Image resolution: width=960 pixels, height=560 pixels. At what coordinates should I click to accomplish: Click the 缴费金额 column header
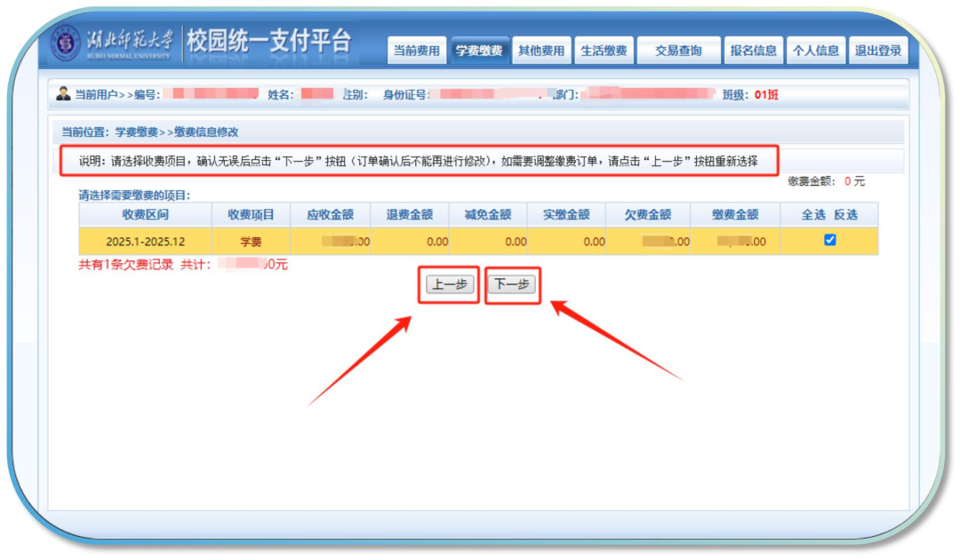coord(735,215)
